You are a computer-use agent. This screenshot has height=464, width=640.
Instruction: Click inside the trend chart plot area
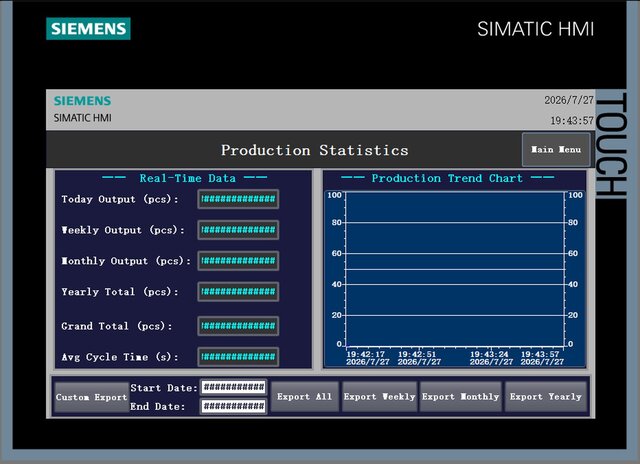[455, 269]
